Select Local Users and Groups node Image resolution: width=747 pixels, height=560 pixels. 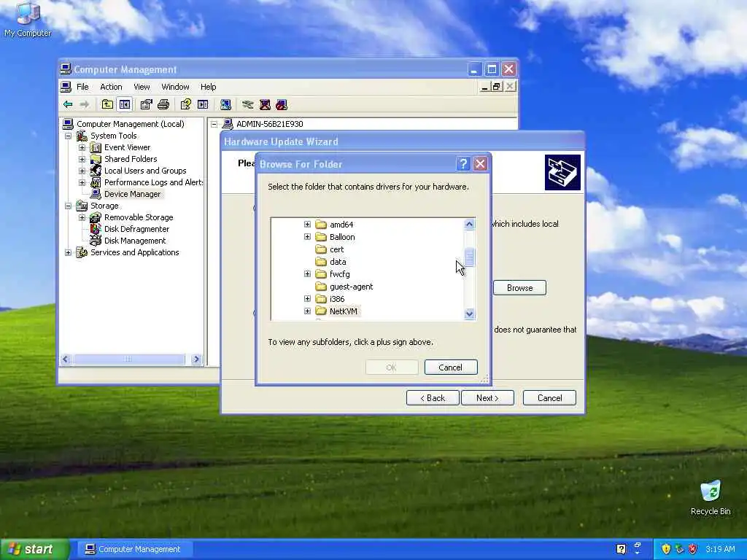145,171
